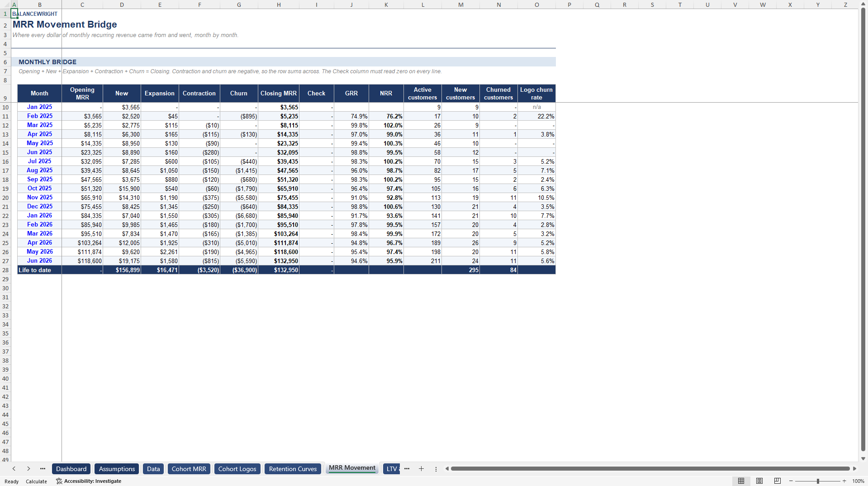Zoom out using minus button
The width and height of the screenshot is (868, 486).
791,481
